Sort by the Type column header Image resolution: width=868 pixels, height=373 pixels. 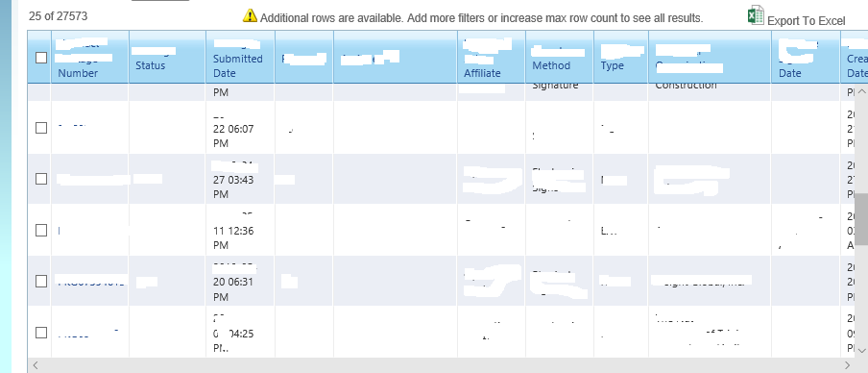pyautogui.click(x=612, y=65)
